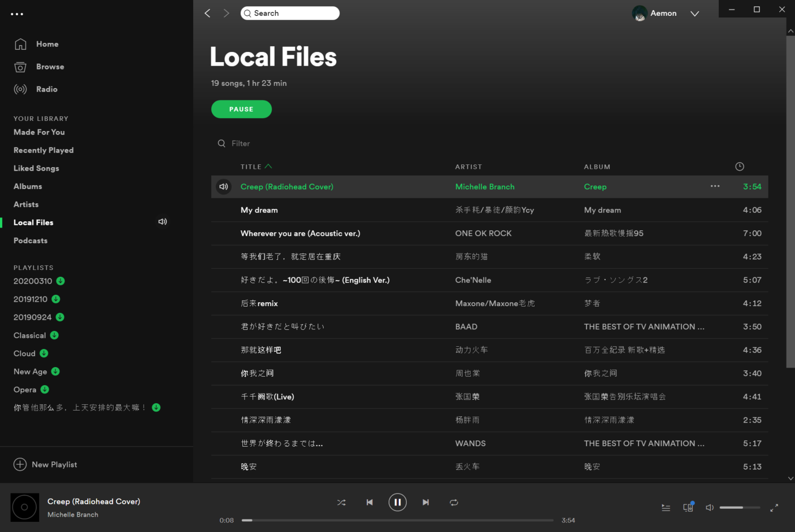The width and height of the screenshot is (795, 532).
Task: Toggle repeat mode
Action: click(x=454, y=502)
